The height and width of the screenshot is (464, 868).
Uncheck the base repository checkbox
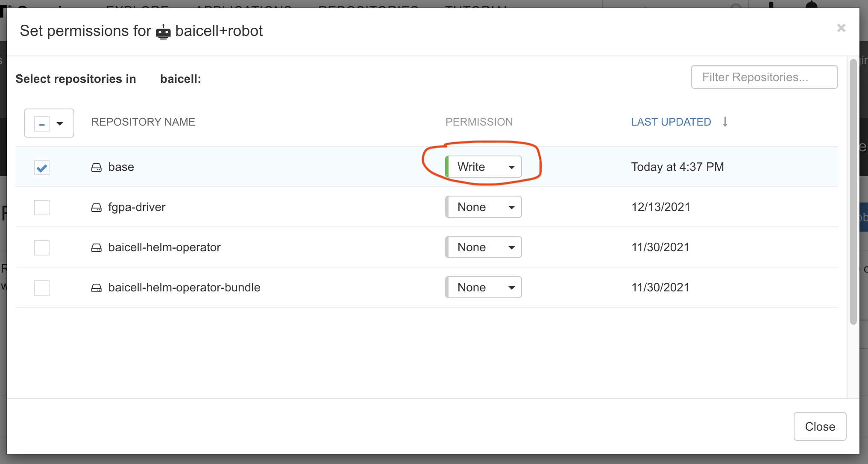tap(42, 167)
